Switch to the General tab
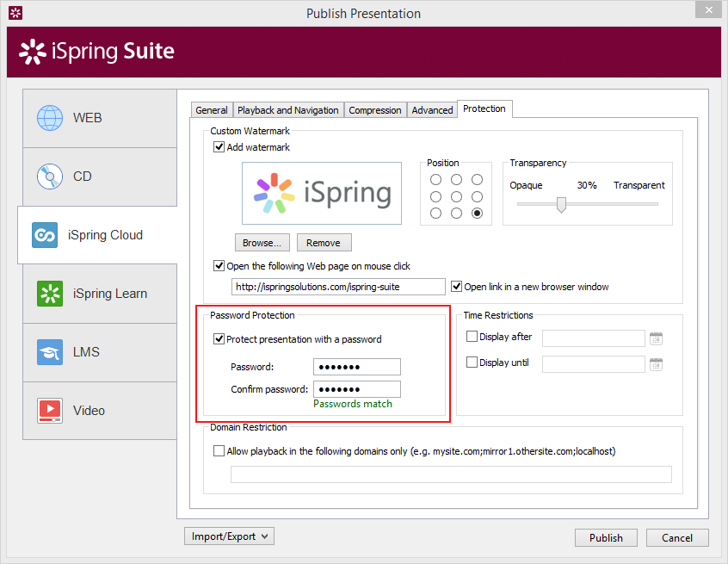The height and width of the screenshot is (564, 728). click(x=212, y=110)
